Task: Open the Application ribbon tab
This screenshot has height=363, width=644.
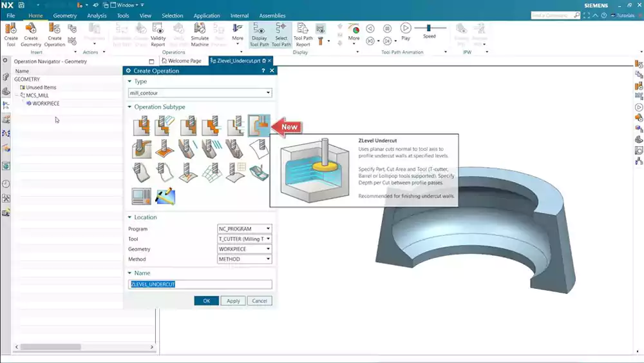Action: click(207, 15)
